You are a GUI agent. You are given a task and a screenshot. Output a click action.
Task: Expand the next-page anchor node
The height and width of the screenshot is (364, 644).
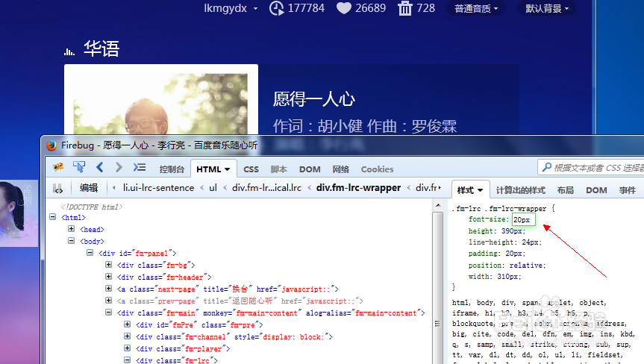pyautogui.click(x=108, y=288)
